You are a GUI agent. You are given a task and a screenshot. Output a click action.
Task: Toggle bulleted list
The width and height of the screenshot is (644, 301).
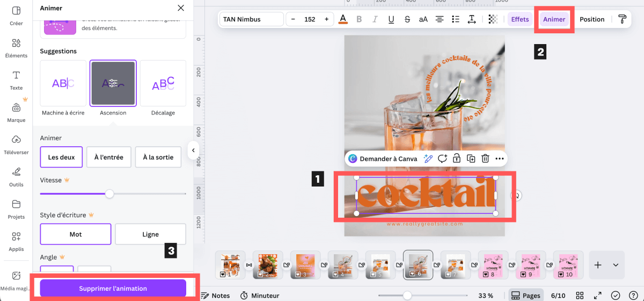click(456, 19)
